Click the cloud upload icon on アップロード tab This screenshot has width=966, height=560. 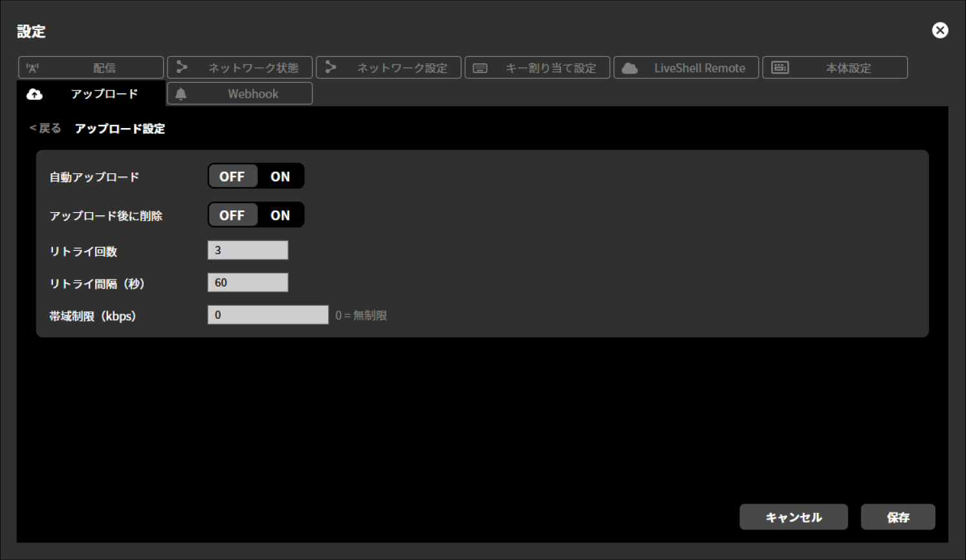tap(34, 94)
